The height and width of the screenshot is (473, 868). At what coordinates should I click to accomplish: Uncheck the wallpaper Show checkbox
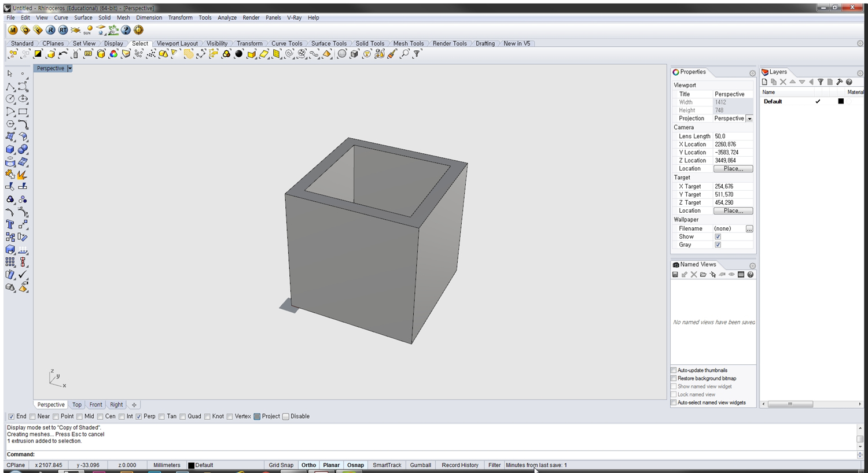coord(718,236)
